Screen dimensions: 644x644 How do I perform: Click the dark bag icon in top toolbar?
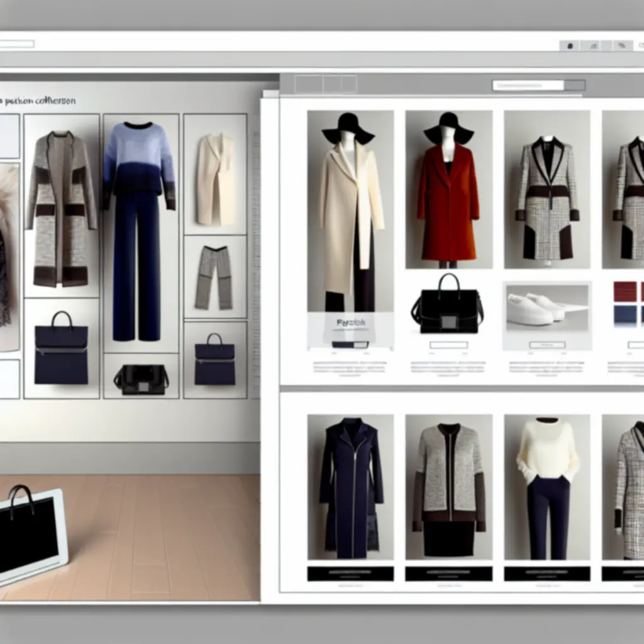pos(570,45)
